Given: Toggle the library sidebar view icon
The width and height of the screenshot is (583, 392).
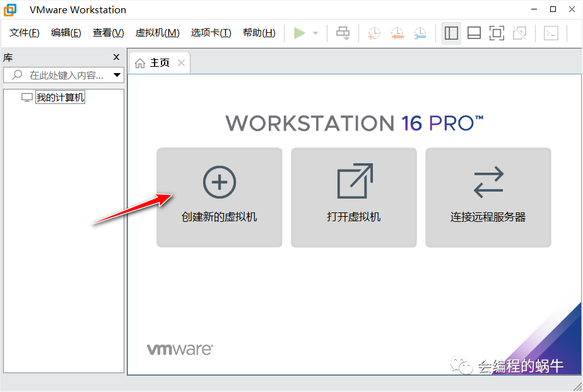Looking at the screenshot, I should pyautogui.click(x=451, y=33).
